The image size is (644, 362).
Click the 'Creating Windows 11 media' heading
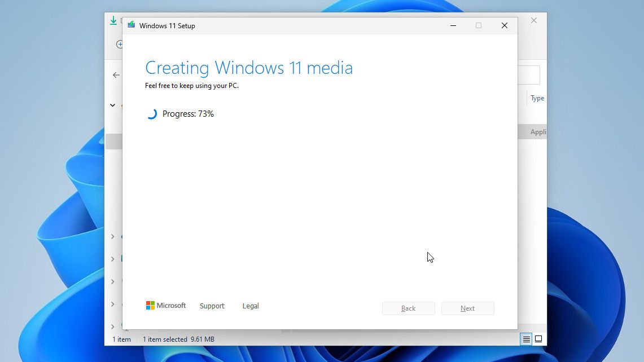249,68
